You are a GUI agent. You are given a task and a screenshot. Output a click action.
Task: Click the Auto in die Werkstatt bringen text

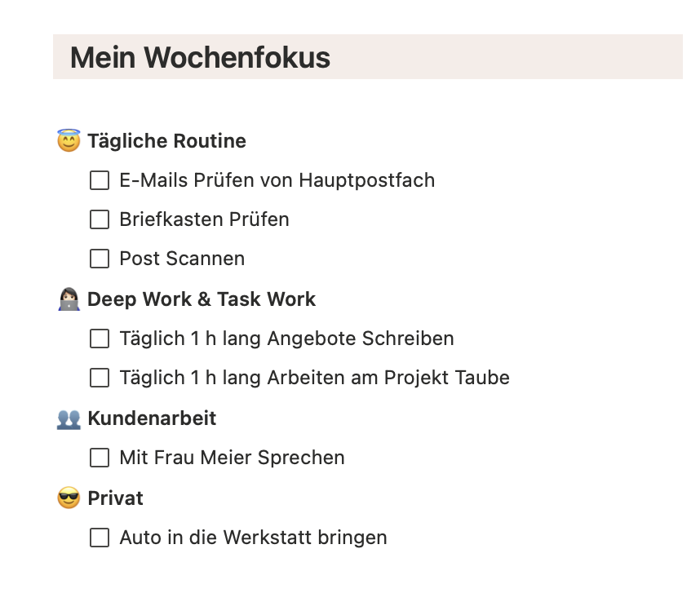pyautogui.click(x=253, y=538)
